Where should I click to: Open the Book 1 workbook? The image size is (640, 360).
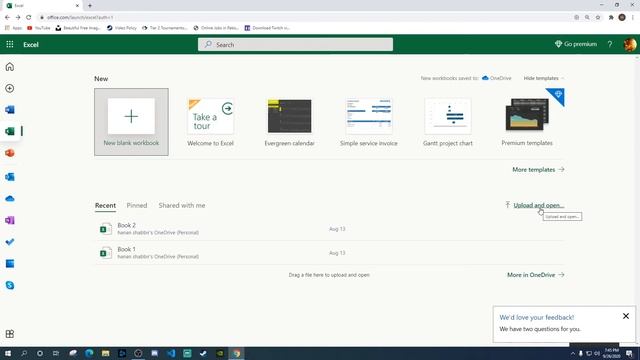(x=329, y=253)
